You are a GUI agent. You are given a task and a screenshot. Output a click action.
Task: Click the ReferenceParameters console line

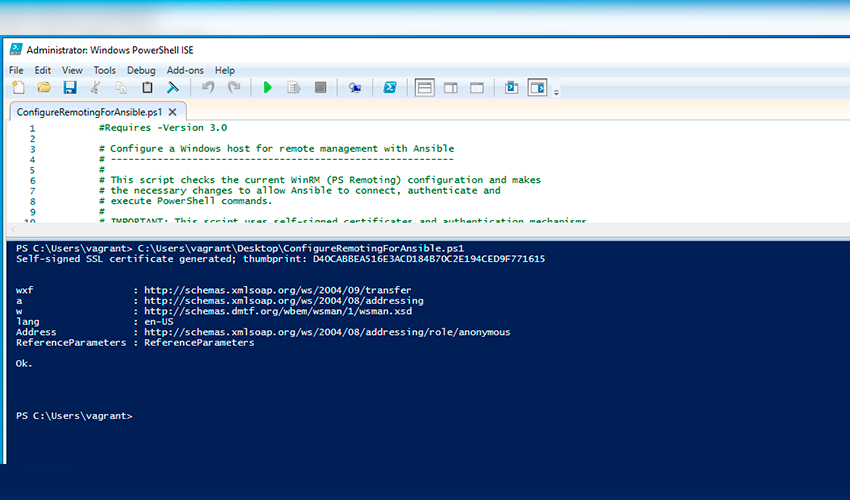click(x=135, y=343)
